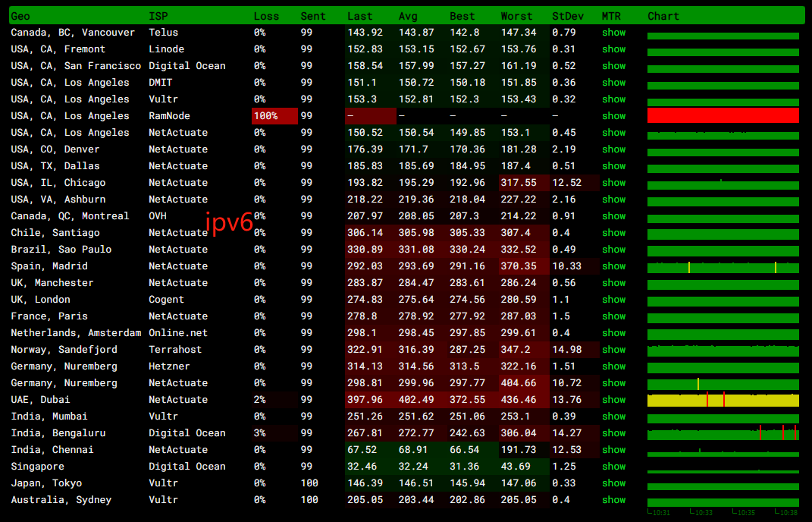Open MTR show link for Fremont Linode
The width and height of the screenshot is (812, 522).
(x=613, y=49)
